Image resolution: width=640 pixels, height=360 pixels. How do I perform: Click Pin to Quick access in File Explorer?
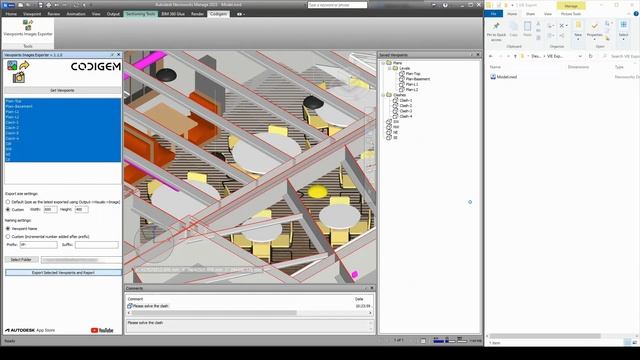click(x=496, y=31)
